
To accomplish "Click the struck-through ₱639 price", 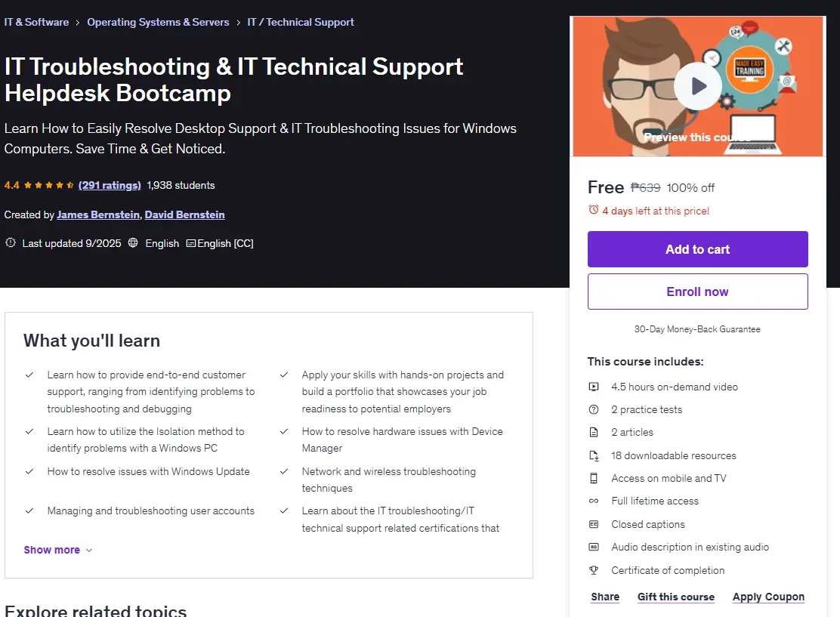I will pyautogui.click(x=646, y=188).
